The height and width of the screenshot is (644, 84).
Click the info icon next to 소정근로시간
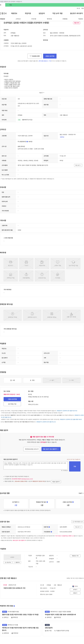tap(27, 142)
